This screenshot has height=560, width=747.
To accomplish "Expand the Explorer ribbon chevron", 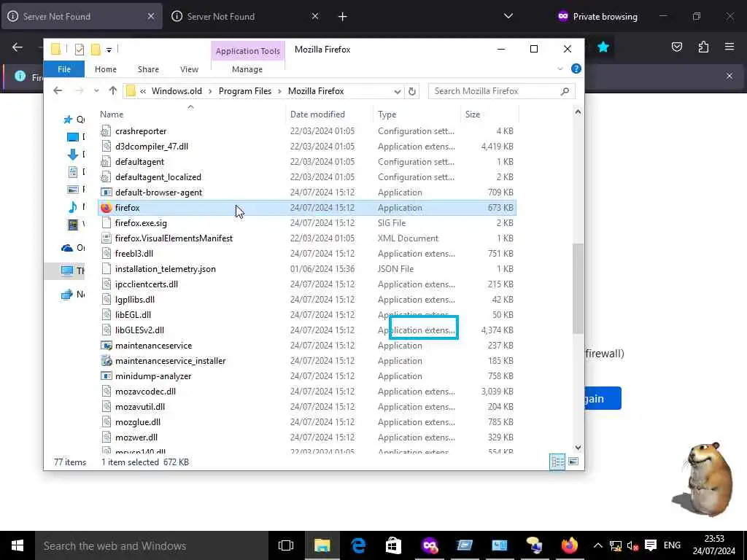I will click(x=560, y=69).
